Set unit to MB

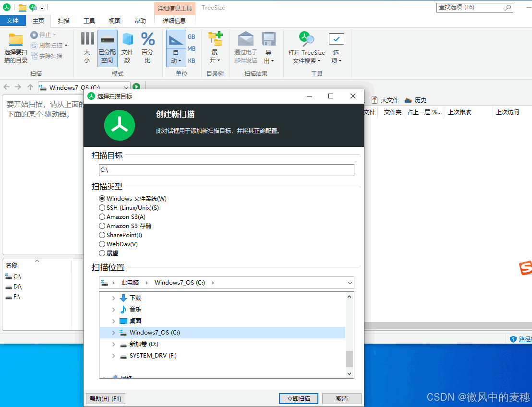click(192, 49)
